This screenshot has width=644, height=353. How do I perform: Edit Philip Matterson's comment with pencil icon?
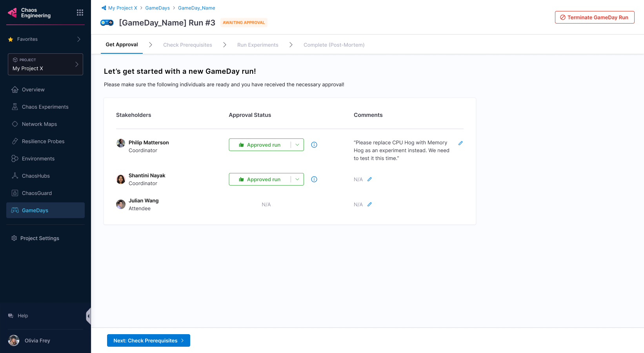point(460,143)
